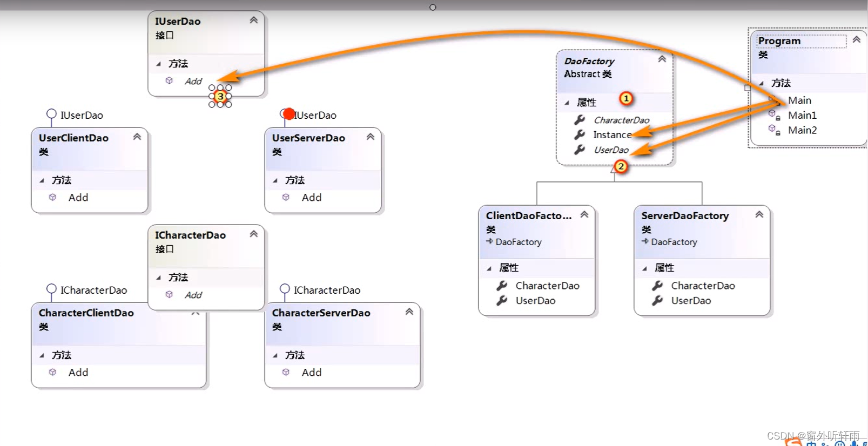Click the wrench icon for ServerDaoFactory's UserDao
The width and height of the screenshot is (868, 446).
click(657, 300)
